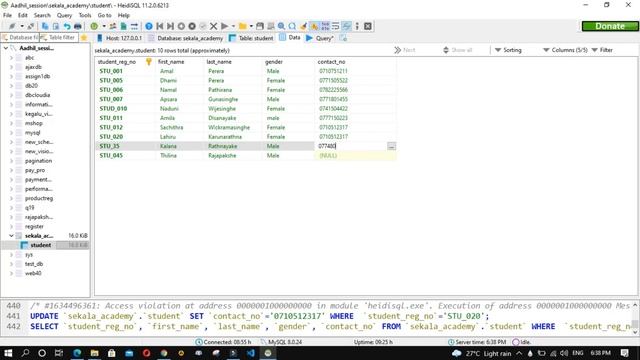Switch to Database: sekala_academy tab
The width and height of the screenshot is (640, 360).
point(186,38)
